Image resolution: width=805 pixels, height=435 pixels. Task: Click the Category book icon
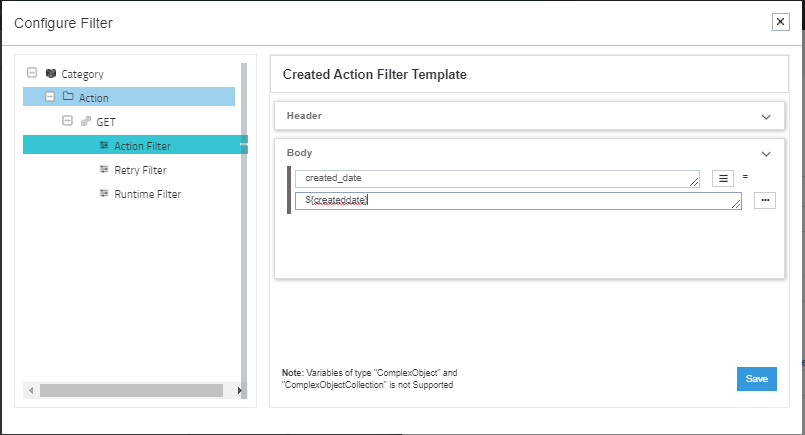[50, 73]
